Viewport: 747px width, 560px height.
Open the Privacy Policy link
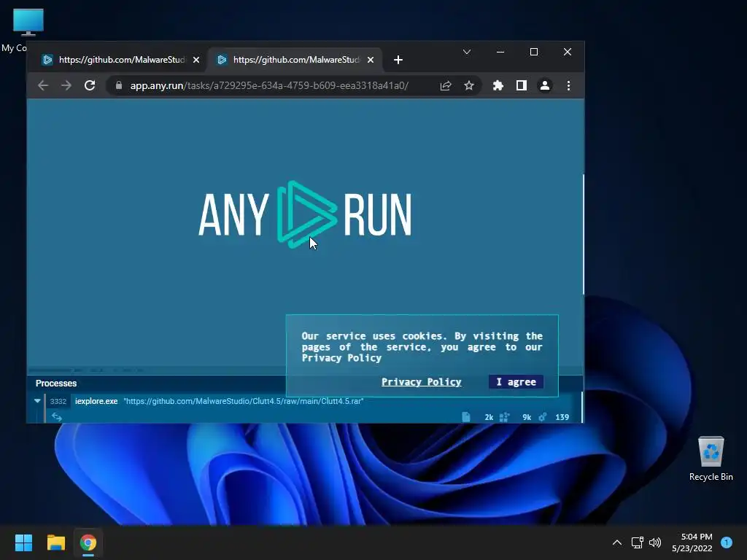coord(421,382)
